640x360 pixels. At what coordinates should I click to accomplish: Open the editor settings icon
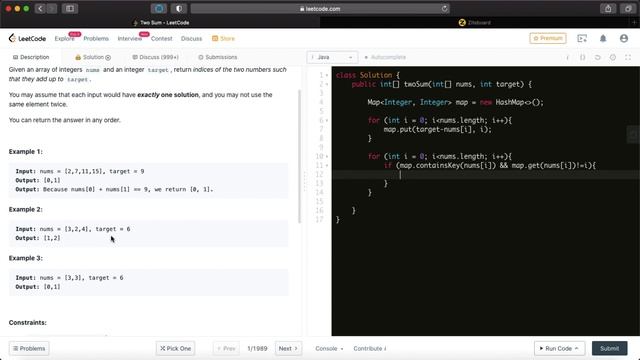coord(613,58)
